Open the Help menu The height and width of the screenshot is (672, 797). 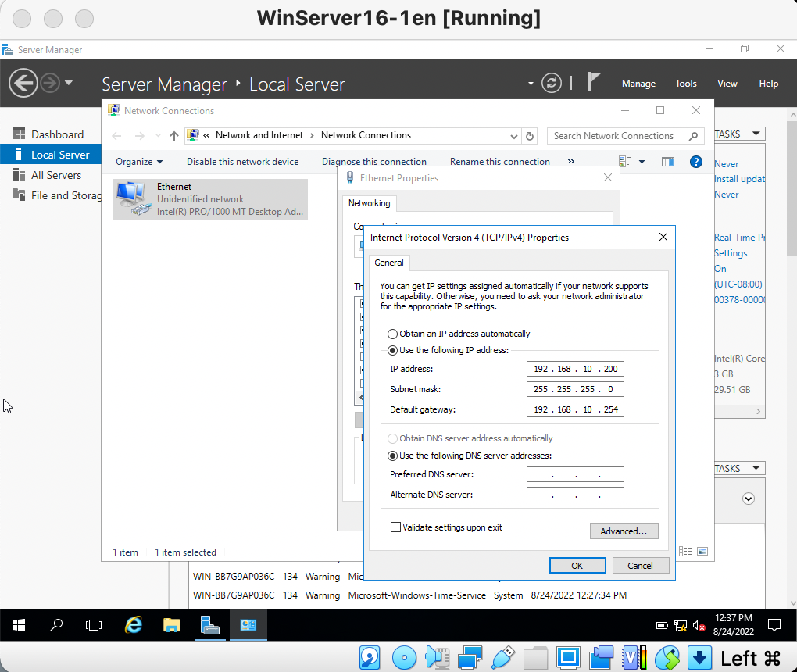pos(769,84)
